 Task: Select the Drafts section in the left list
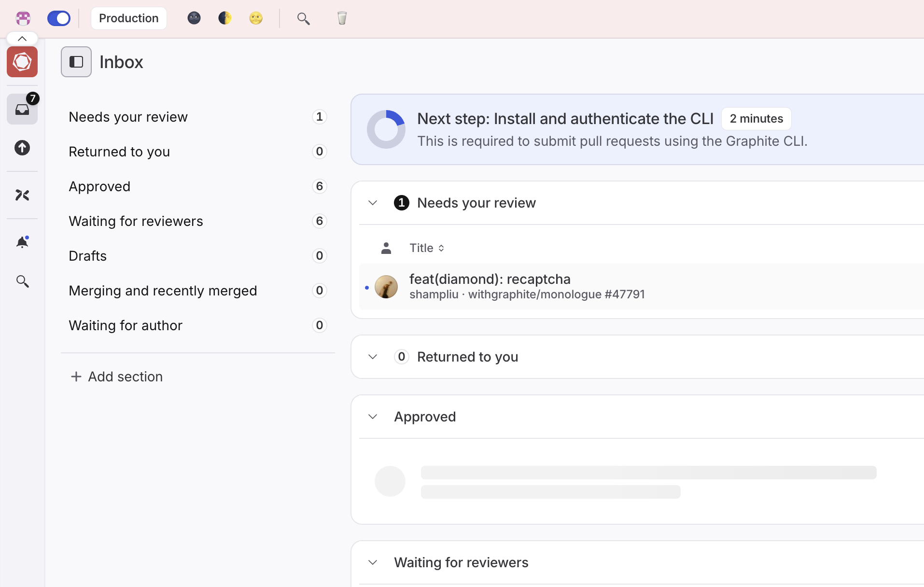(87, 256)
